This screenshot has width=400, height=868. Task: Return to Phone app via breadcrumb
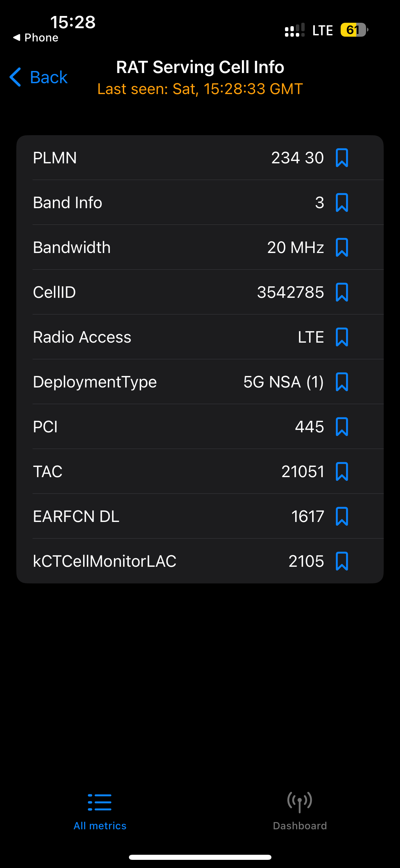(x=36, y=38)
